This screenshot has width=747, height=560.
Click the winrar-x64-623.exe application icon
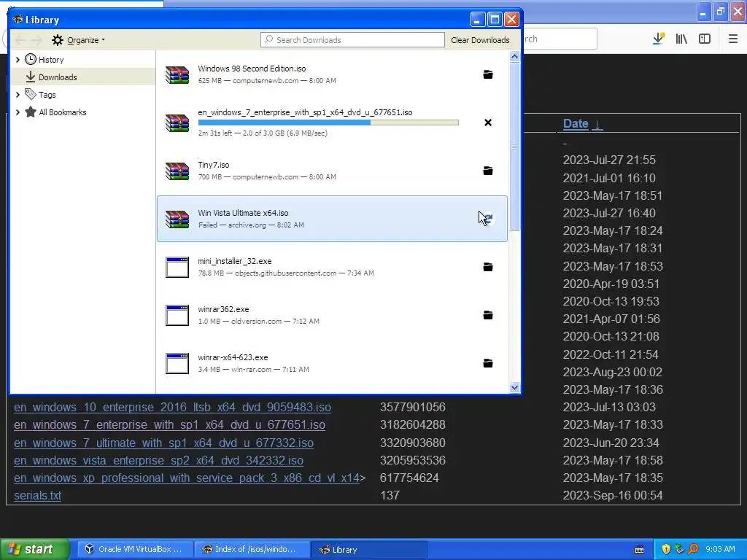[x=177, y=363]
